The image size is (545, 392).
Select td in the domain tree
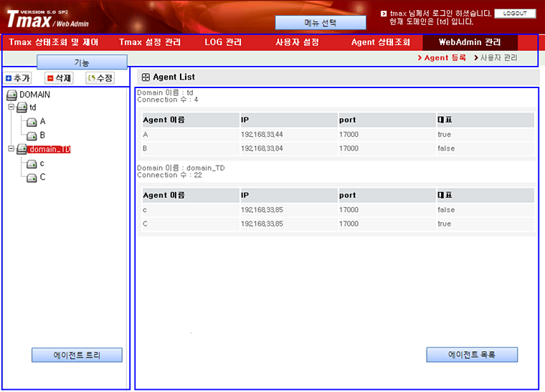(33, 107)
